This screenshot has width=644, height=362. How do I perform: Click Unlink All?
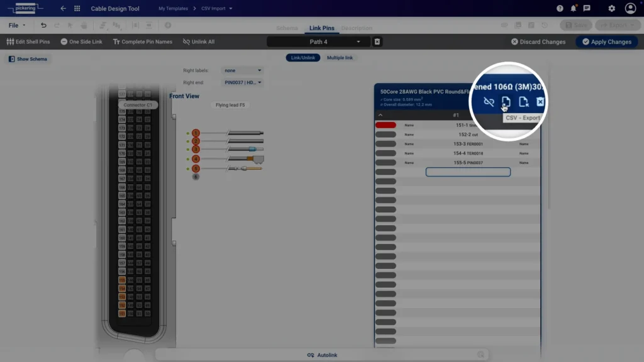pos(199,41)
